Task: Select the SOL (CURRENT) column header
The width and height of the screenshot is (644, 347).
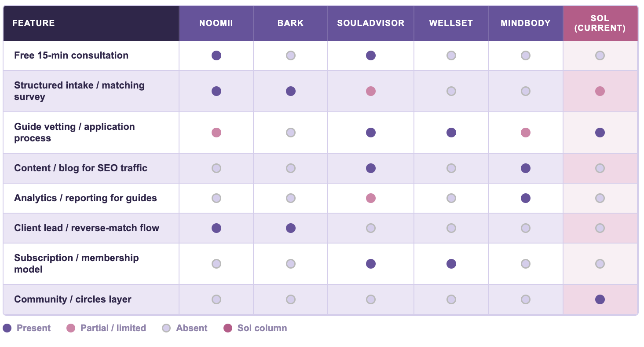Action: (x=600, y=23)
